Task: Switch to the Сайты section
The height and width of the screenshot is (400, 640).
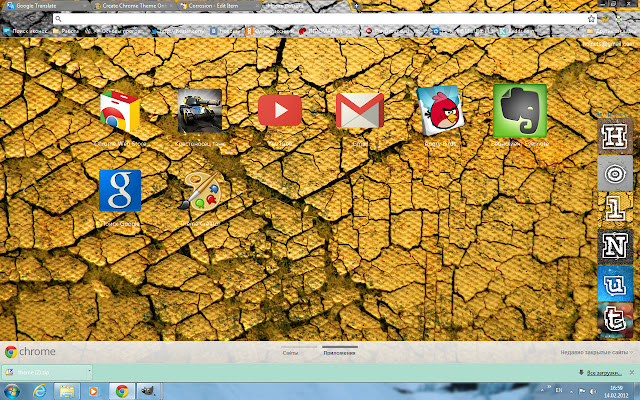Action: [x=290, y=353]
